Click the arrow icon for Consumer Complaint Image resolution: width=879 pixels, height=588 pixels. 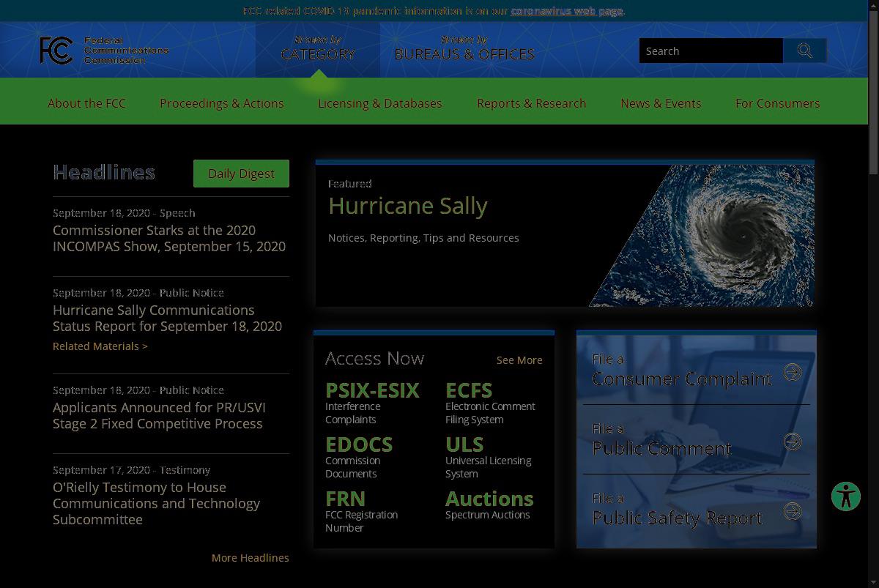click(x=793, y=372)
